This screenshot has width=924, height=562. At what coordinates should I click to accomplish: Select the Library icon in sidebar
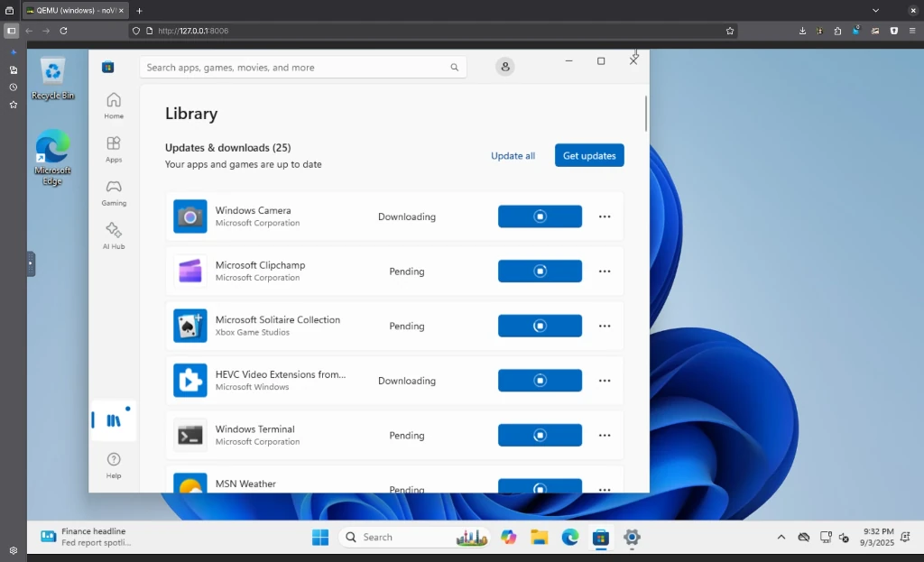click(113, 420)
